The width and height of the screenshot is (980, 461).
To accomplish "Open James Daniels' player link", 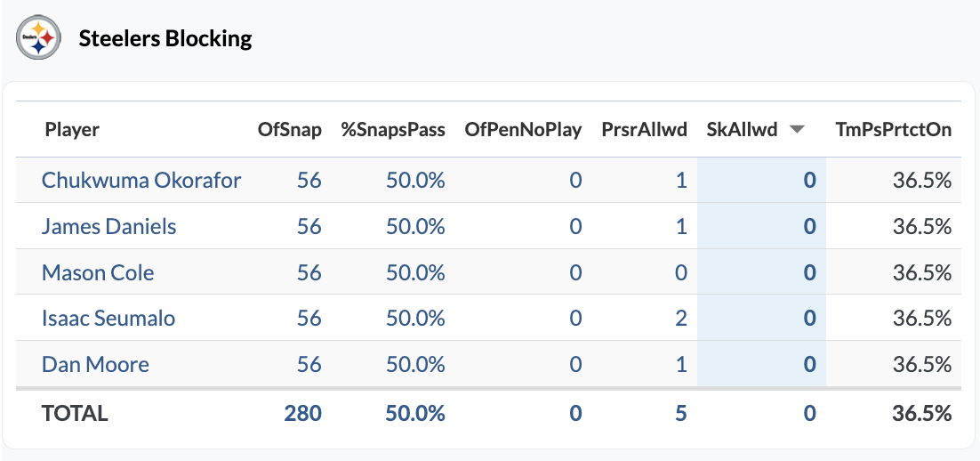I will [108, 227].
